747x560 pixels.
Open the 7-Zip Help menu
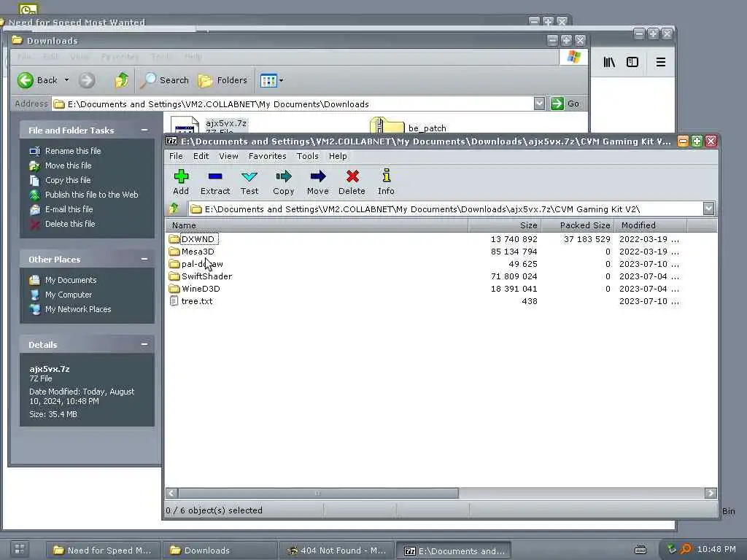pos(338,156)
